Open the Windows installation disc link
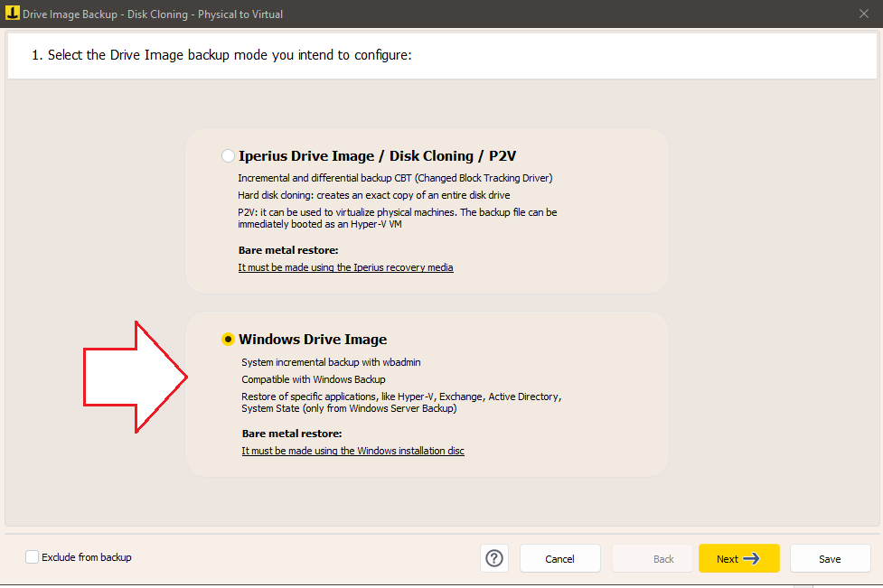 coord(353,451)
